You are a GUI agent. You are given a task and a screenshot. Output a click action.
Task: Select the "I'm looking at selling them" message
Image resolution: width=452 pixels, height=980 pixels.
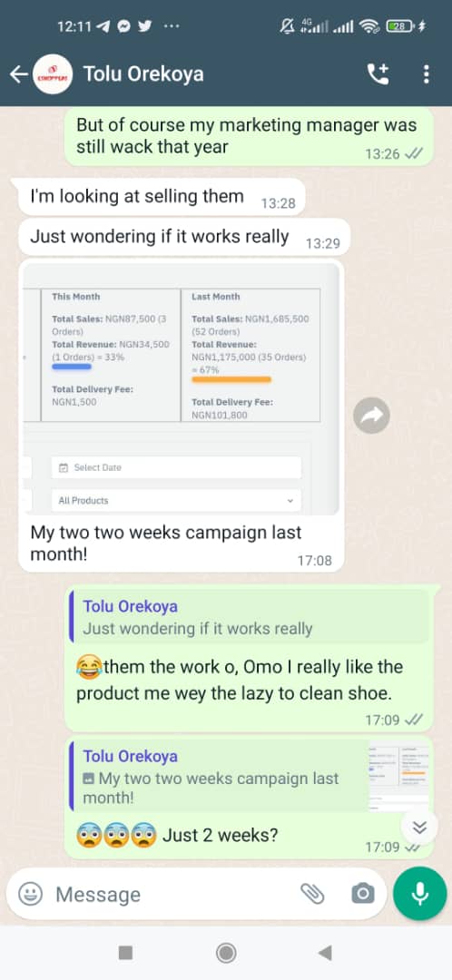click(158, 197)
